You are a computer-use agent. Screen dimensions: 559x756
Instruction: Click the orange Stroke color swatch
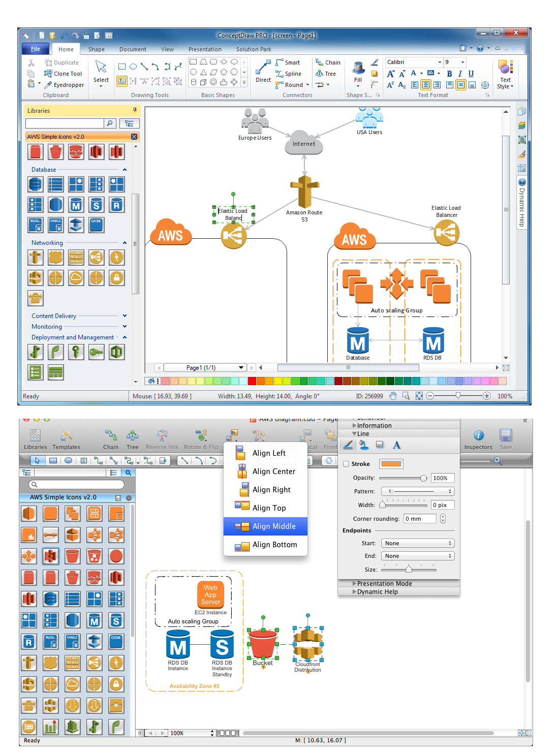pyautogui.click(x=391, y=464)
